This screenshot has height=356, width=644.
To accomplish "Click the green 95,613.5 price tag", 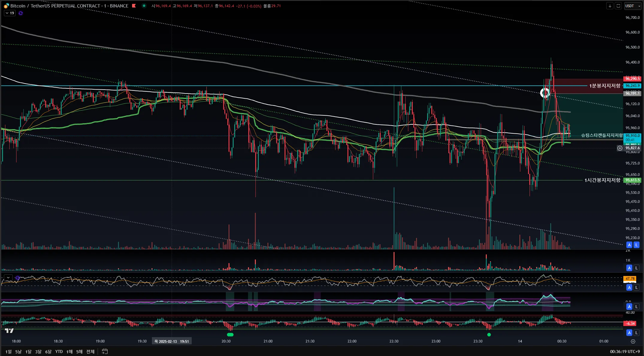I will (632, 180).
